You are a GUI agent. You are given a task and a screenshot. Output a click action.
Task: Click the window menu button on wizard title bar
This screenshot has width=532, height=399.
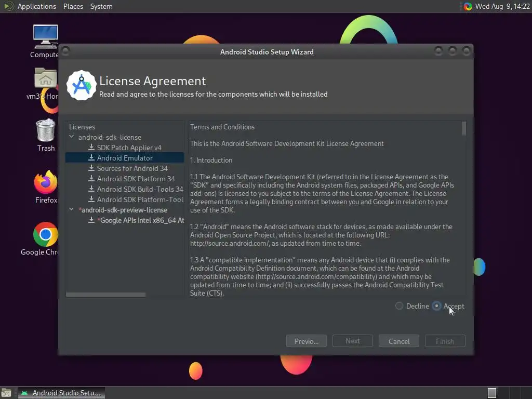(65, 51)
